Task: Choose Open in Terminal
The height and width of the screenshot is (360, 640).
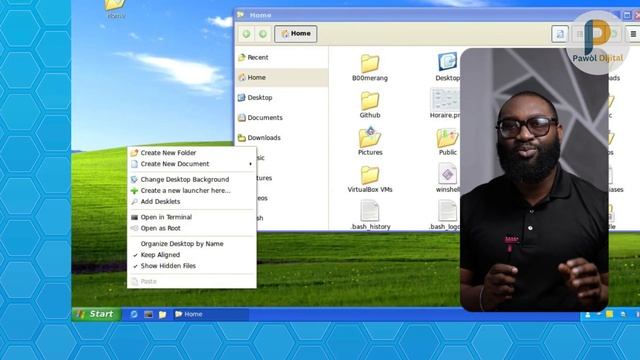Action: (191, 217)
